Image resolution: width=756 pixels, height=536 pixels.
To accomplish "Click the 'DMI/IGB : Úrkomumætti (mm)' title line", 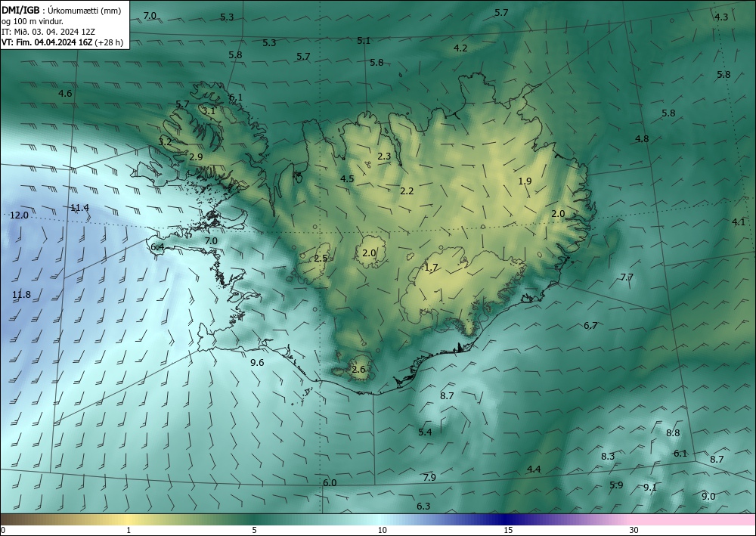I will (61, 10).
